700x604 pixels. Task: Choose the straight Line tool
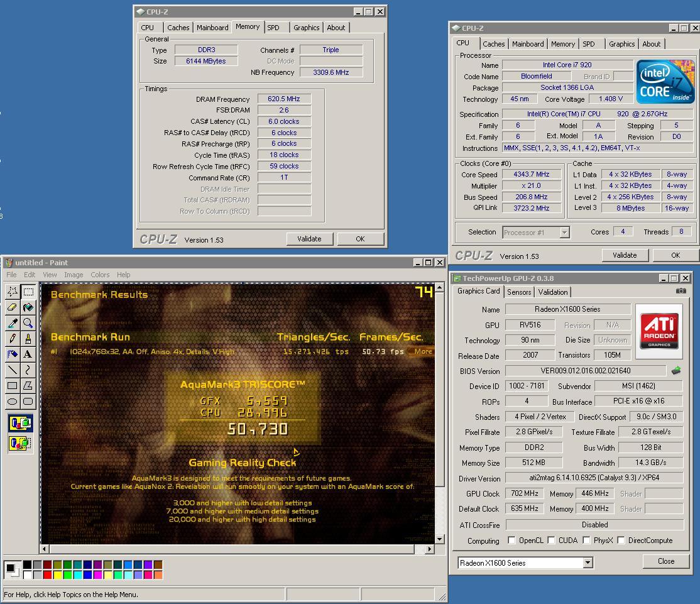click(13, 370)
